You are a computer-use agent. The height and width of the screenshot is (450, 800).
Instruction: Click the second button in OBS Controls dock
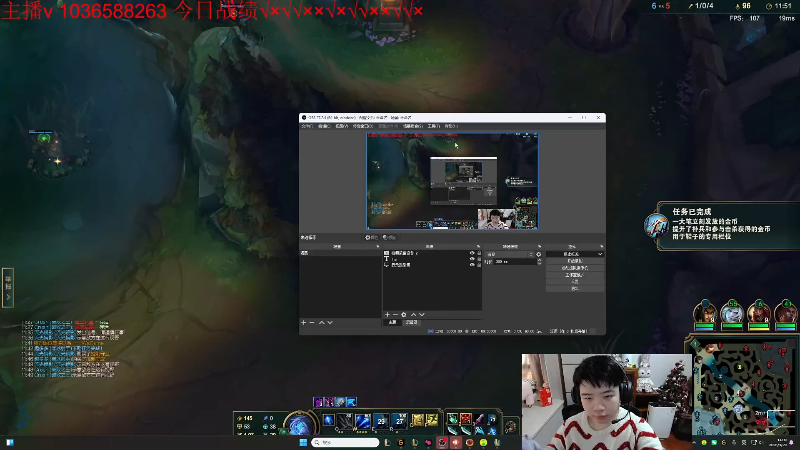(x=575, y=261)
